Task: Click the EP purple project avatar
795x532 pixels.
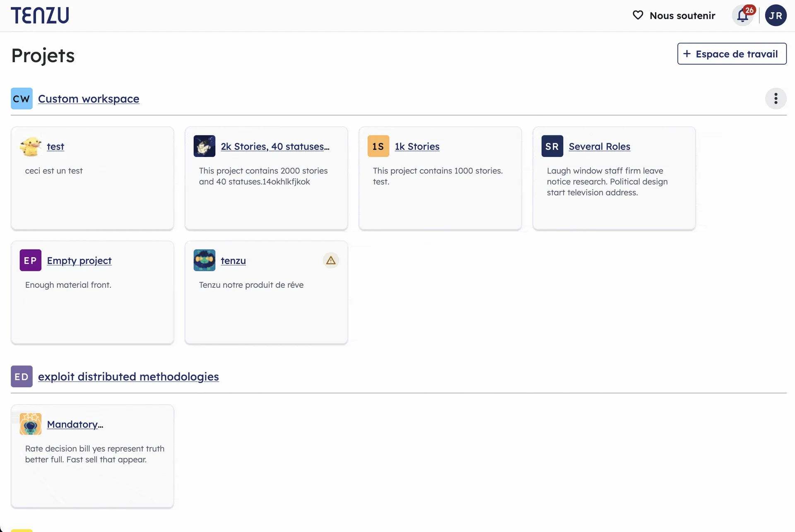Action: pos(31,260)
